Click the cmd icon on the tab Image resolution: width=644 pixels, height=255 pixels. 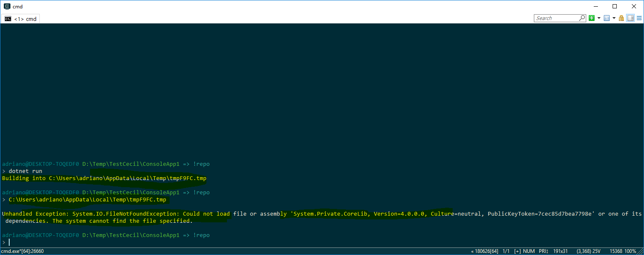click(x=8, y=18)
